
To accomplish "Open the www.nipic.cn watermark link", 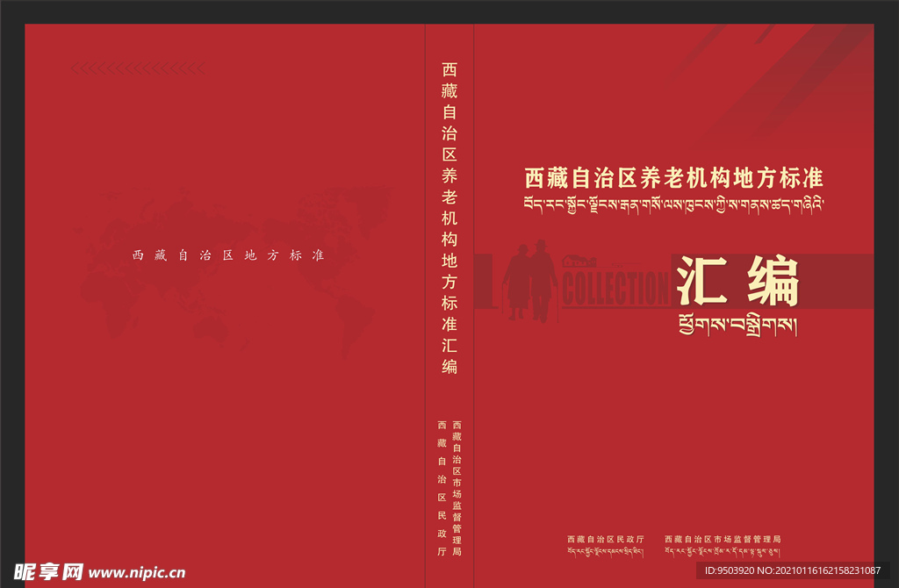I will pyautogui.click(x=138, y=572).
